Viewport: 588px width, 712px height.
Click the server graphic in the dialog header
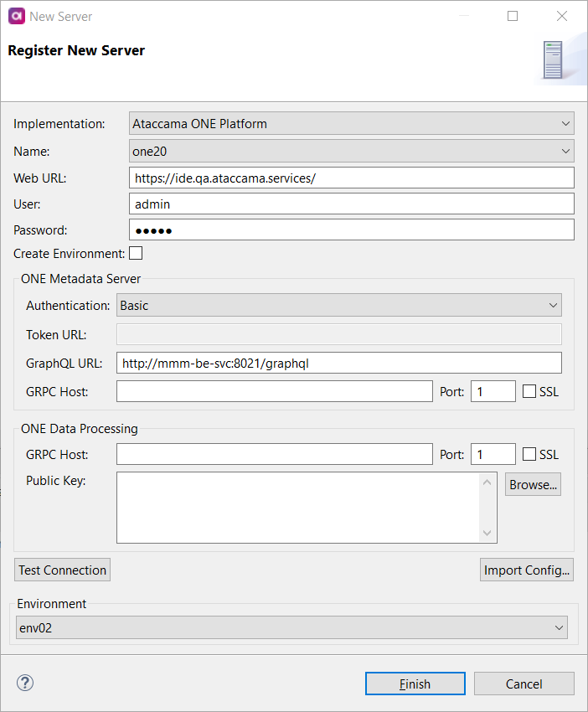click(x=554, y=59)
